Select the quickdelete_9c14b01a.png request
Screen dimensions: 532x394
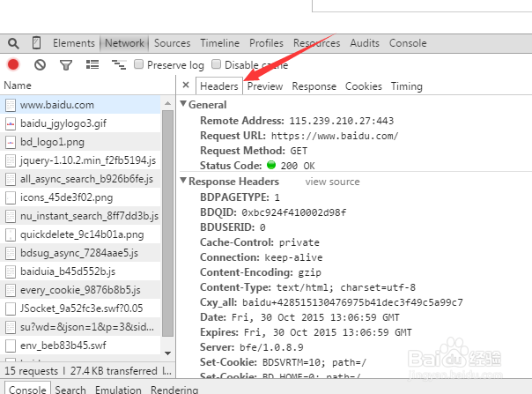(x=80, y=234)
